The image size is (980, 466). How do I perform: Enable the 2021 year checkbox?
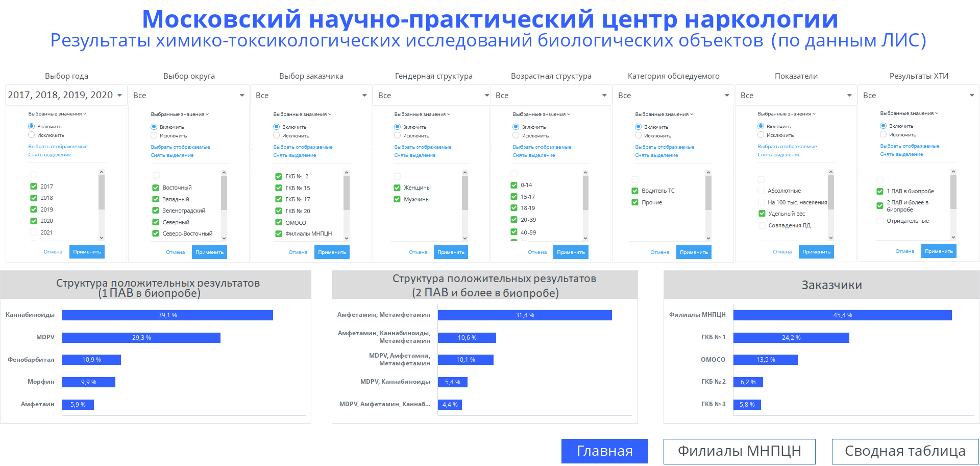[x=34, y=232]
